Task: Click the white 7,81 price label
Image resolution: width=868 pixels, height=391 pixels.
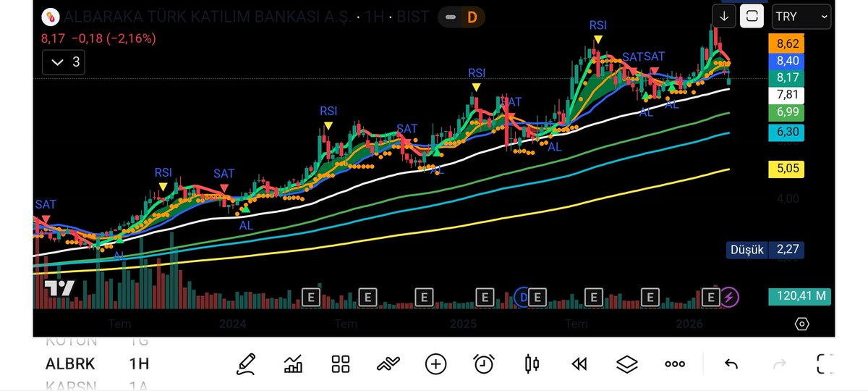Action: click(787, 95)
